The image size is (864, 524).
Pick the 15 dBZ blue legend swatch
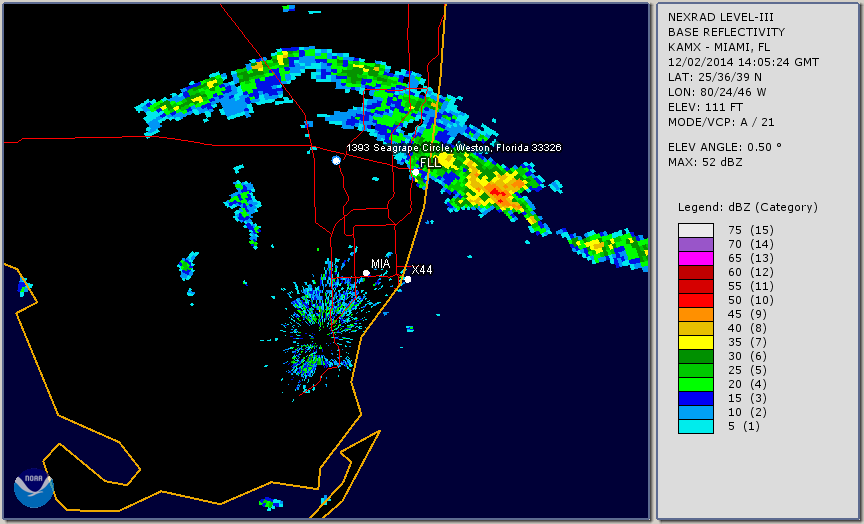pyautogui.click(x=695, y=398)
